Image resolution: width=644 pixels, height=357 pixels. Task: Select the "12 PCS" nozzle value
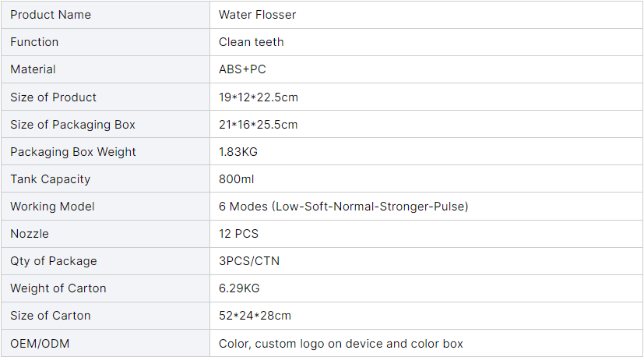click(238, 234)
